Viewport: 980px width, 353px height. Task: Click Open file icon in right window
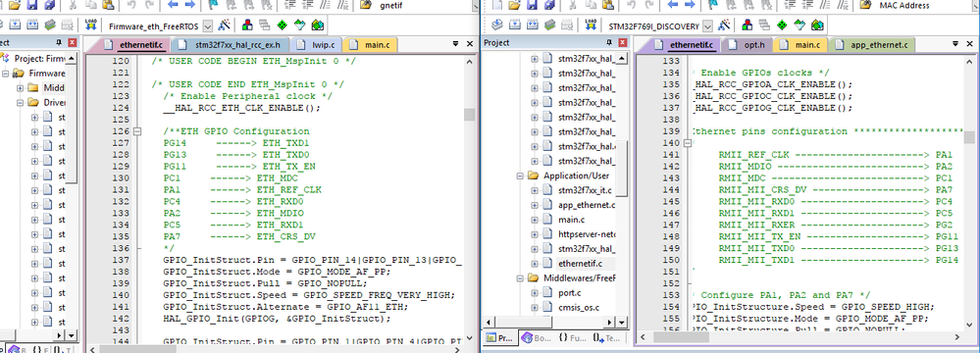[x=514, y=5]
